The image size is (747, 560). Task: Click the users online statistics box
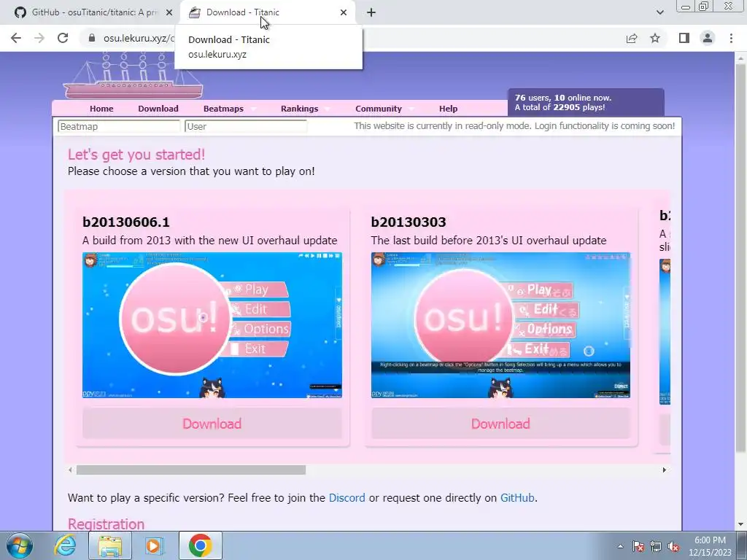click(x=586, y=102)
